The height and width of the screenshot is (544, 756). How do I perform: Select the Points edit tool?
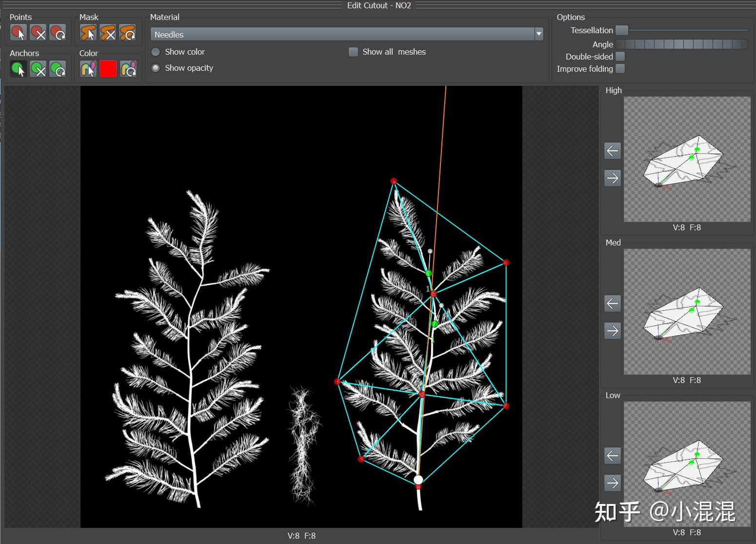[x=18, y=33]
